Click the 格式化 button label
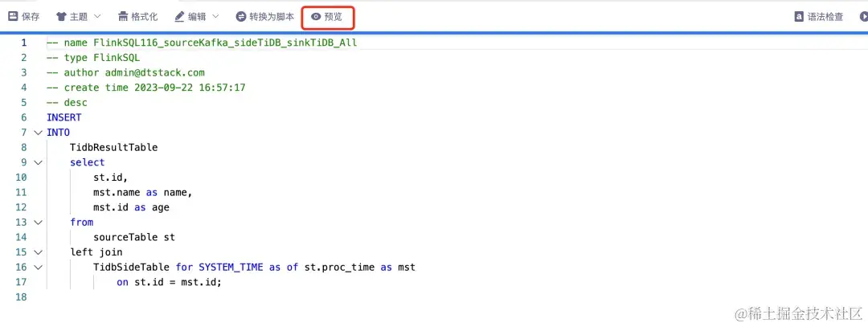The height and width of the screenshot is (327, 868). coord(145,17)
